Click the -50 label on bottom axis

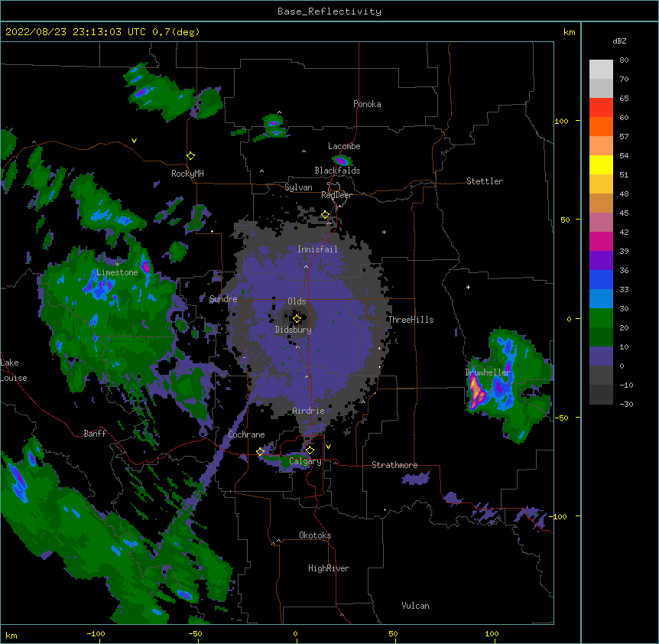[195, 633]
